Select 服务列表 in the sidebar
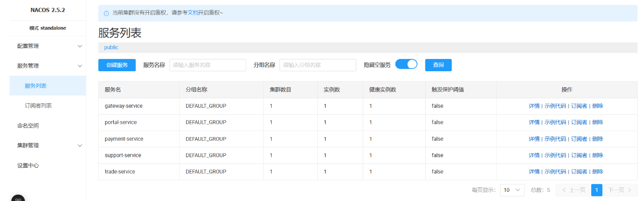 point(36,86)
